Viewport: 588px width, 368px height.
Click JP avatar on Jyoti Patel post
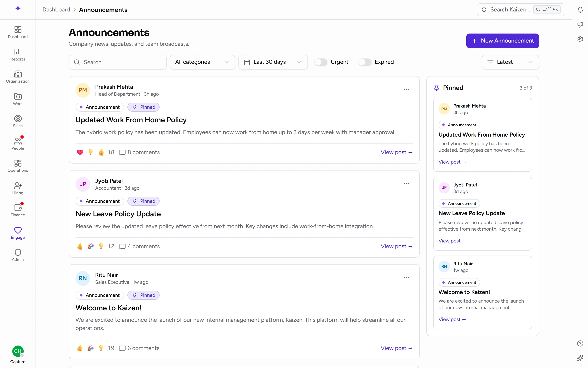click(83, 184)
